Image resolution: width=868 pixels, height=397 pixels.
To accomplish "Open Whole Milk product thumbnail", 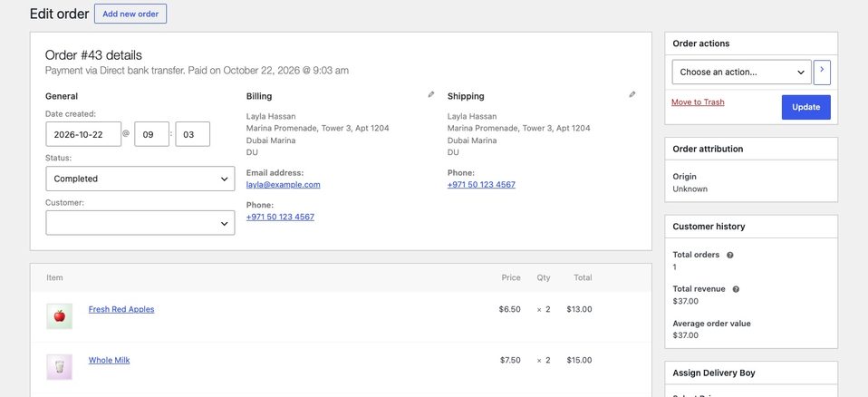I will point(59,367).
